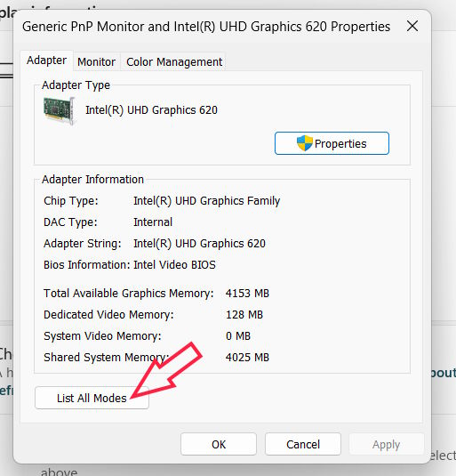Click the Cancel button
The width and height of the screenshot is (456, 476).
pyautogui.click(x=303, y=444)
